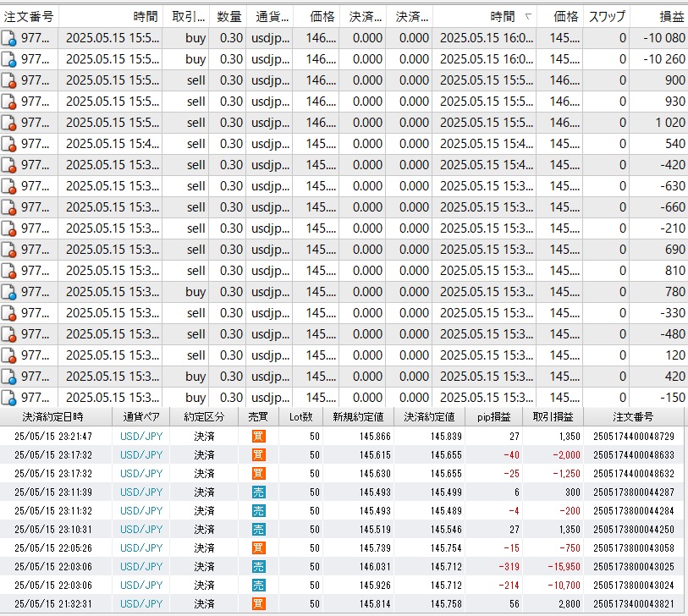The image size is (688, 616).
Task: Select the sell order icon in the 1 020 profit row
Action: click(x=9, y=123)
